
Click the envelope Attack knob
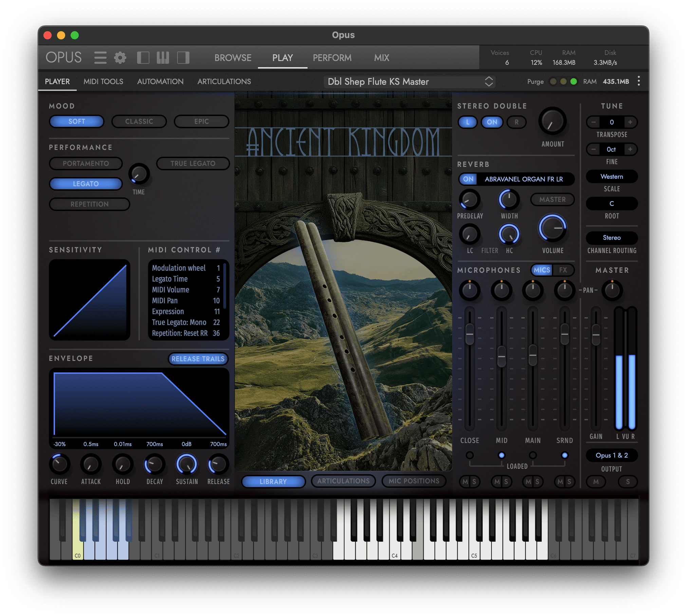(x=91, y=464)
